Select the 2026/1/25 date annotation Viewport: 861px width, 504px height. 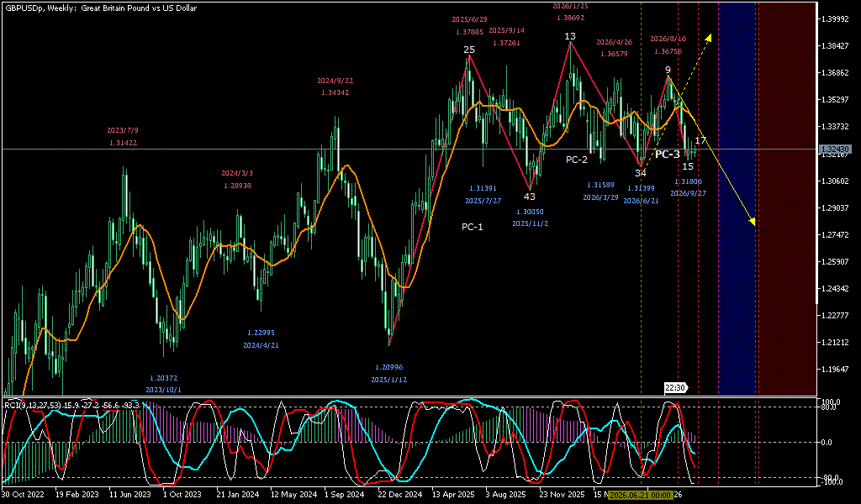click(x=570, y=6)
